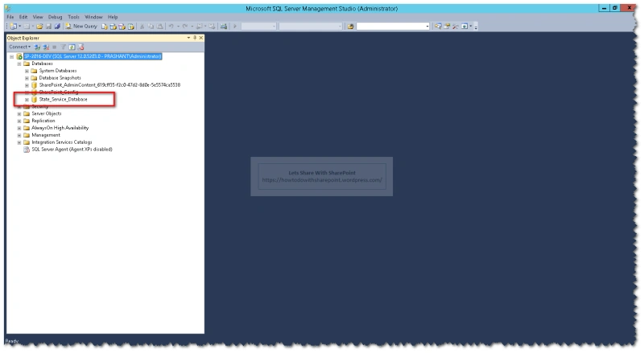644x353 pixels.
Task: Click Object Explorer Stop icon
Action: point(54,47)
